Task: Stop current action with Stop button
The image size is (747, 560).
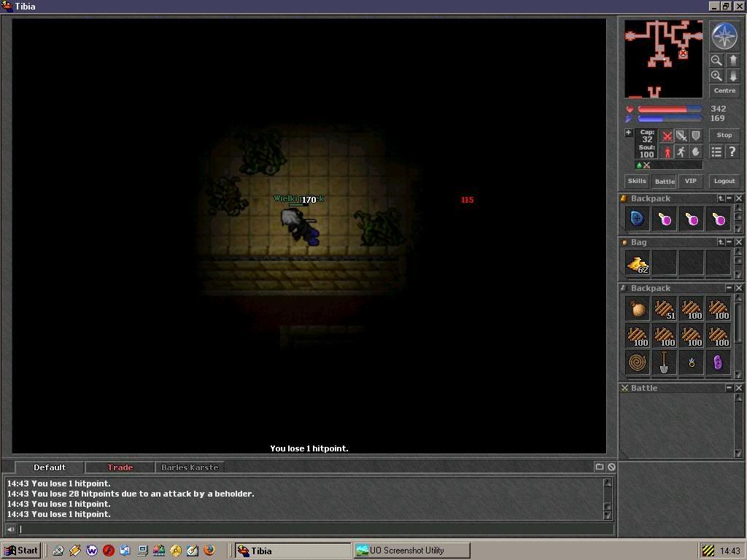Action: [x=724, y=135]
